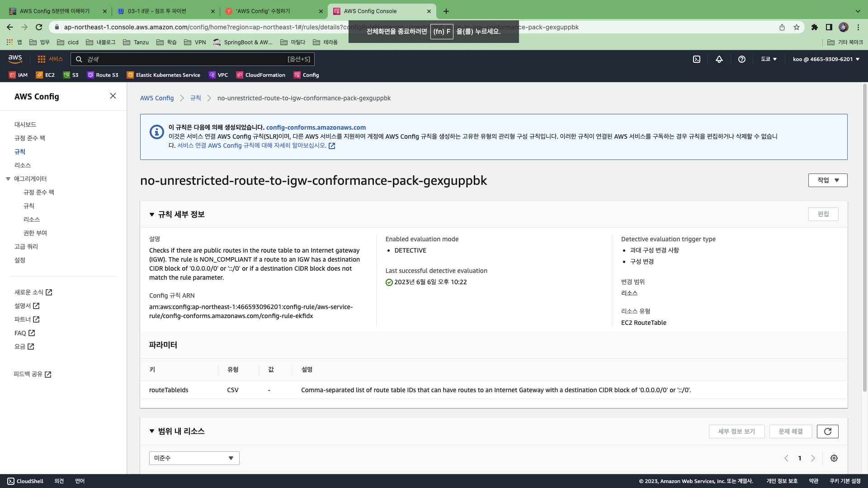868x488 pixels.
Task: Open the Services grid menu
Action: coord(50,59)
